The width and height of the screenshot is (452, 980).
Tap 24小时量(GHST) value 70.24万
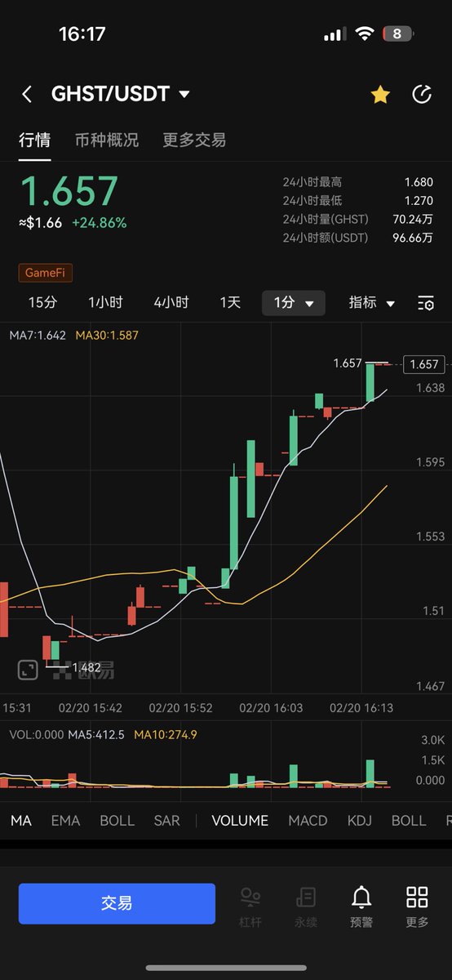[x=414, y=219]
